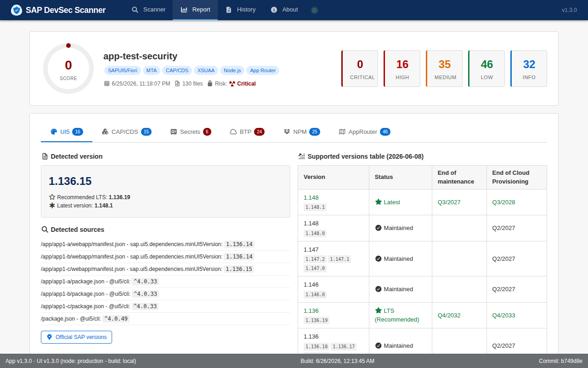Click the /app/app1-c/package.json source row
This screenshot has width=588, height=368.
coord(165,306)
